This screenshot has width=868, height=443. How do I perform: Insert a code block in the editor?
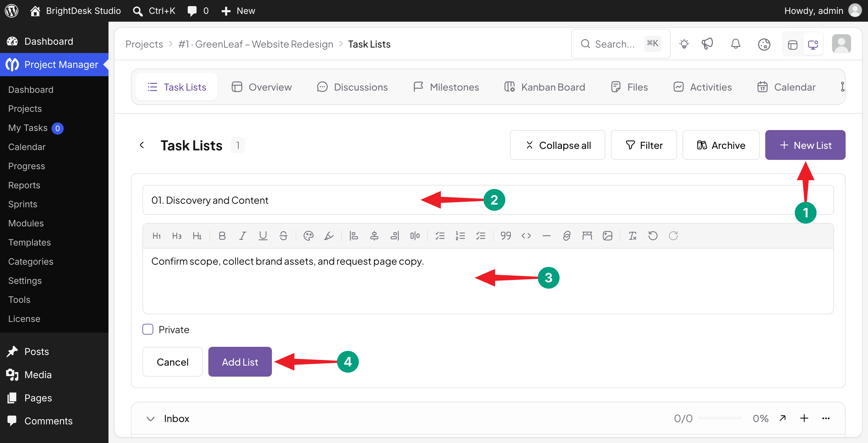526,236
